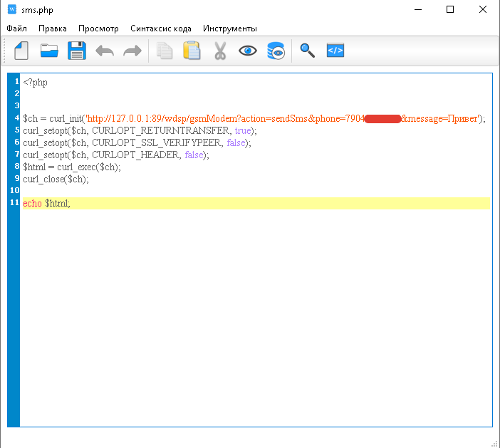Close the sms.php window
Image resolution: width=500 pixels, height=448 pixels.
point(483,9)
